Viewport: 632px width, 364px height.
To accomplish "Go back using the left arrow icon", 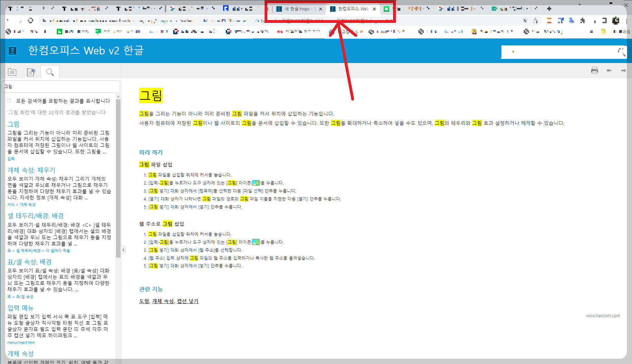I will pos(609,70).
